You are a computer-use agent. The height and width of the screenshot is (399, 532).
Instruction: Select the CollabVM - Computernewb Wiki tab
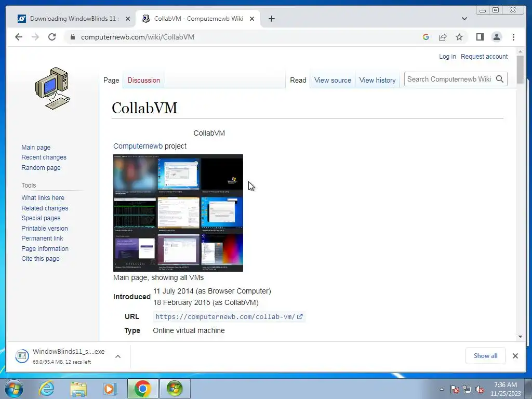coord(198,19)
